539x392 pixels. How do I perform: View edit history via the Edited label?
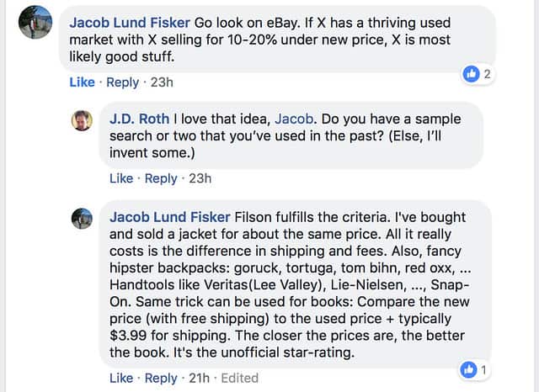(x=241, y=379)
